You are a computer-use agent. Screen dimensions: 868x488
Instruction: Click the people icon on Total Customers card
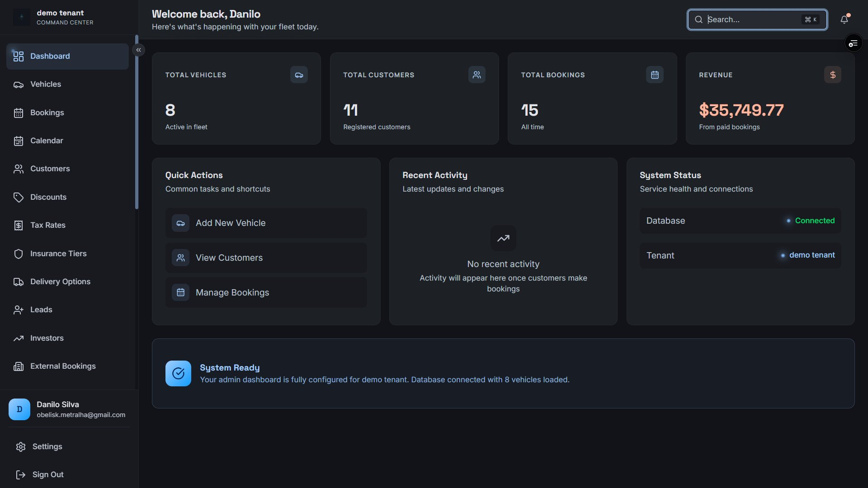477,75
